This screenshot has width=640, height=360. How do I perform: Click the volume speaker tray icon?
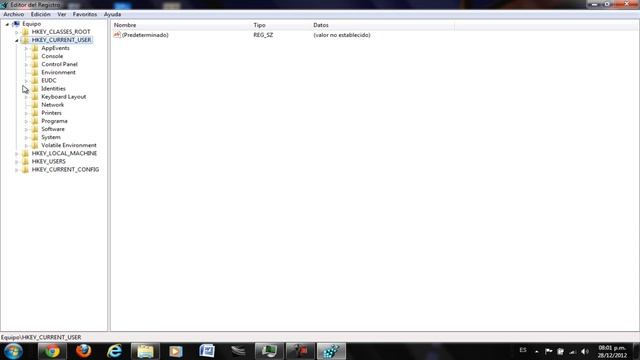[x=584, y=351]
